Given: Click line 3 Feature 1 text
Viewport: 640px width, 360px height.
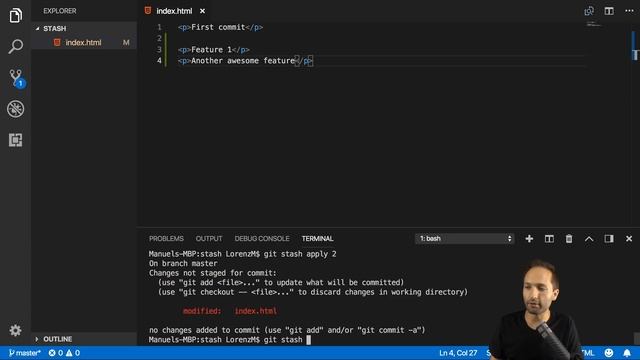Looking at the screenshot, I should [x=213, y=50].
